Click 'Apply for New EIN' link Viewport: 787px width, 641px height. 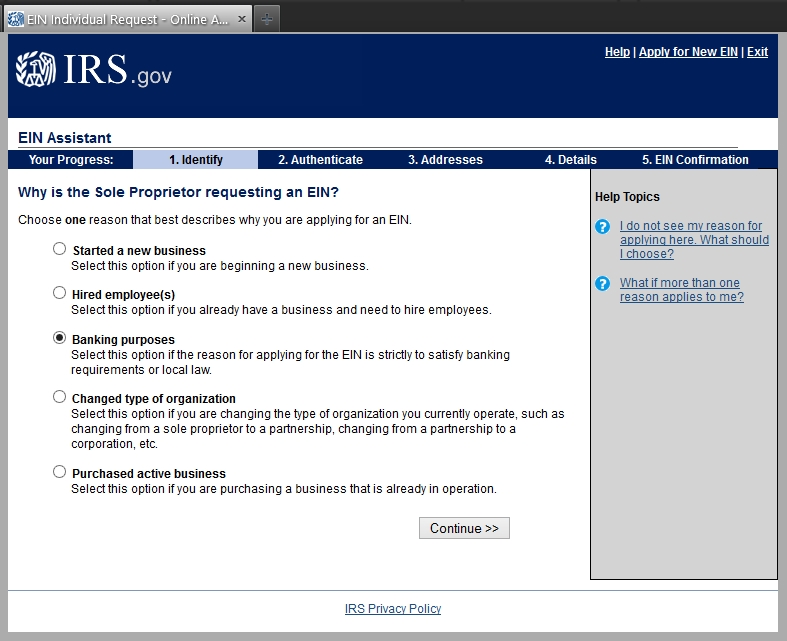click(x=688, y=52)
